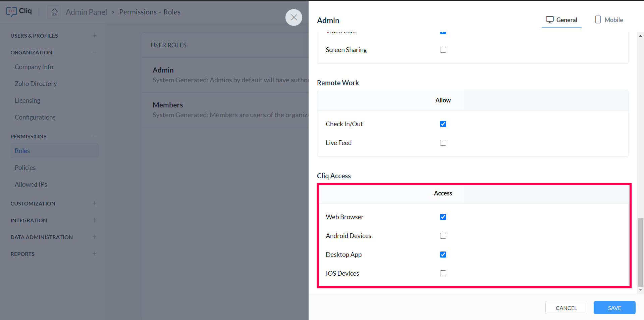
Task: Open Policies under Permissions
Action: pos(25,168)
